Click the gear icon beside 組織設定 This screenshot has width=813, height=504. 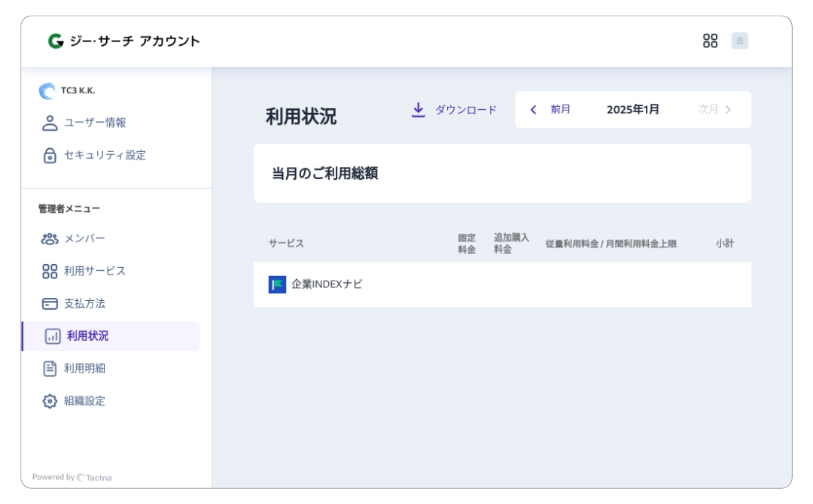tap(50, 401)
